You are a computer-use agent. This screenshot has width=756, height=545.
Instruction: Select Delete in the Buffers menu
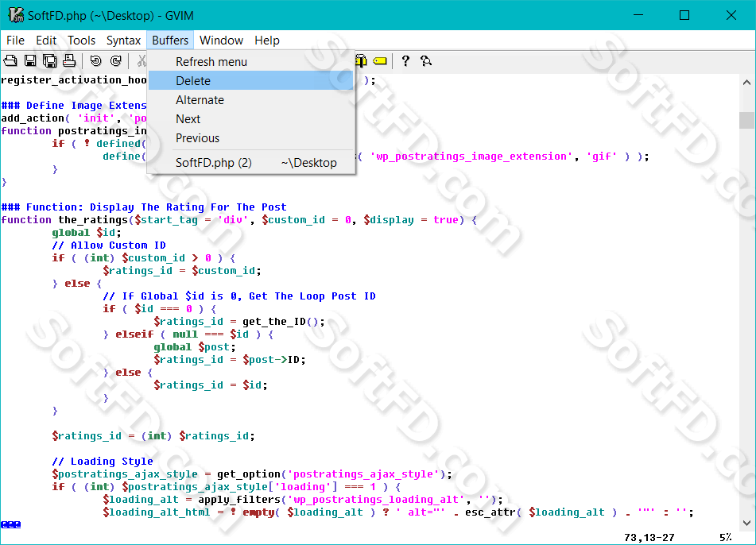click(x=250, y=80)
